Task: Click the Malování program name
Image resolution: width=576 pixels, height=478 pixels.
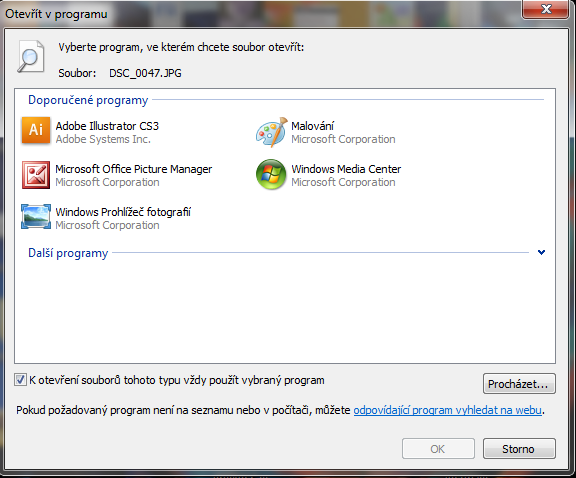Action: (x=312, y=126)
